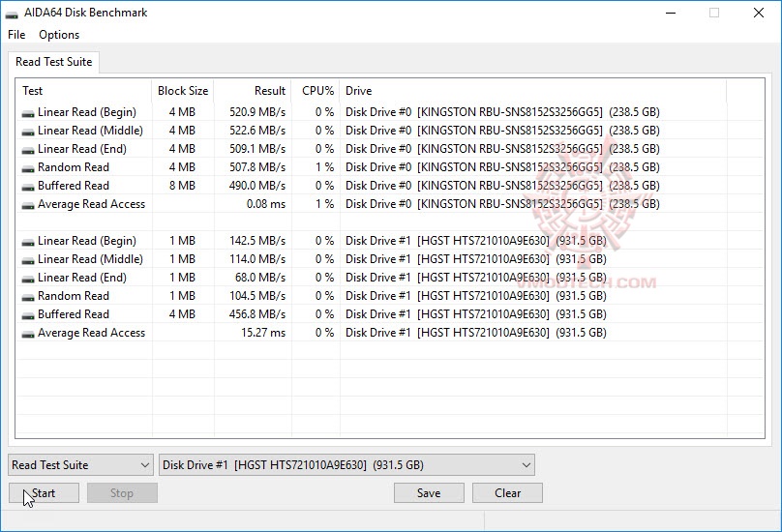Select the Read Test Suite tab
The width and height of the screenshot is (782, 532).
point(54,62)
